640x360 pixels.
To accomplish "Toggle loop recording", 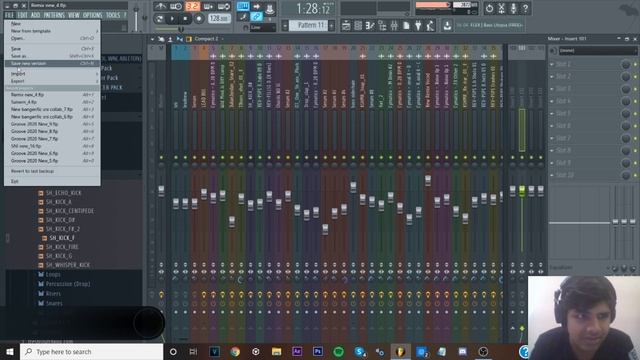I will tap(224, 6).
